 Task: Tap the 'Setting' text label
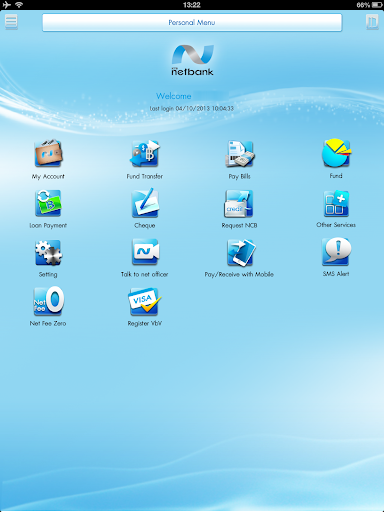[x=48, y=274]
